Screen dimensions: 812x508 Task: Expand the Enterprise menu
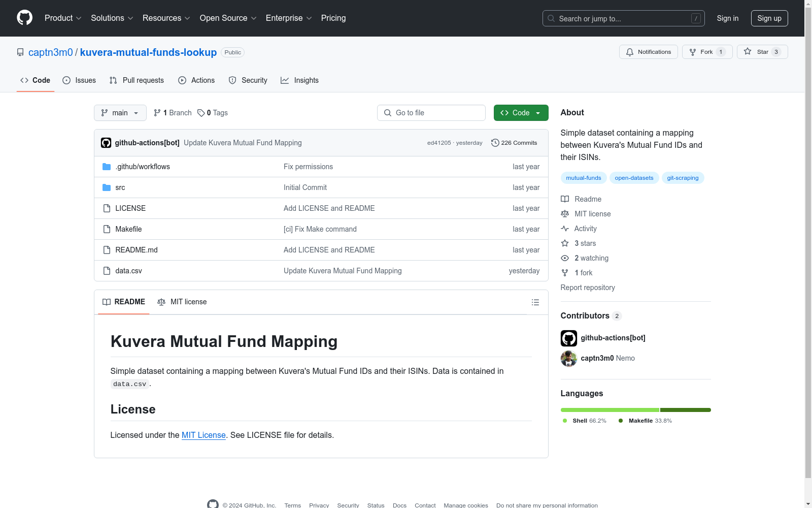click(289, 18)
